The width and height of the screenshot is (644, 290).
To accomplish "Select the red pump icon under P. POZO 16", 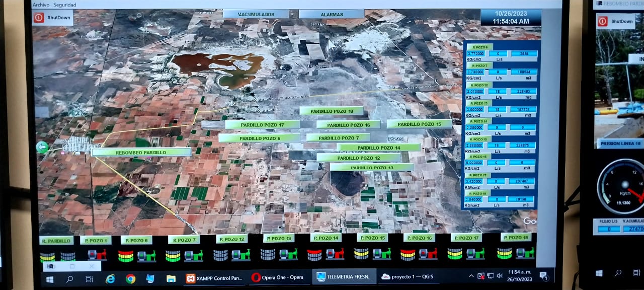I will point(428,254).
